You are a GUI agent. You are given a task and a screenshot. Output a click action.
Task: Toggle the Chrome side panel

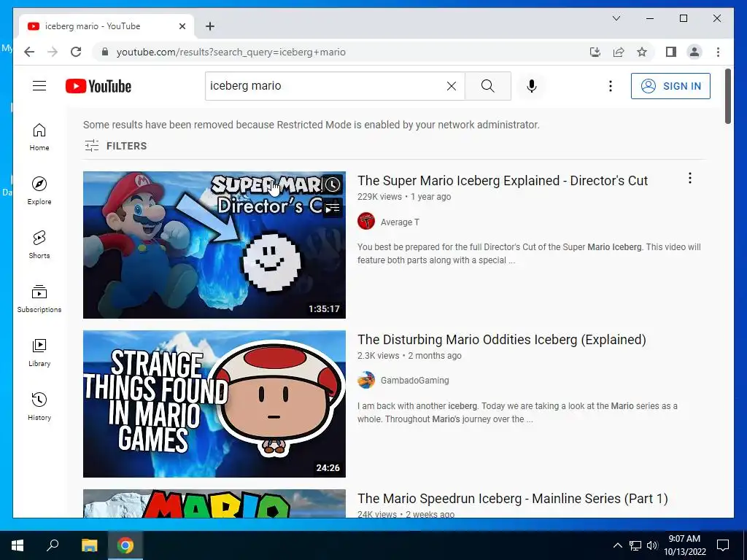coord(671,52)
